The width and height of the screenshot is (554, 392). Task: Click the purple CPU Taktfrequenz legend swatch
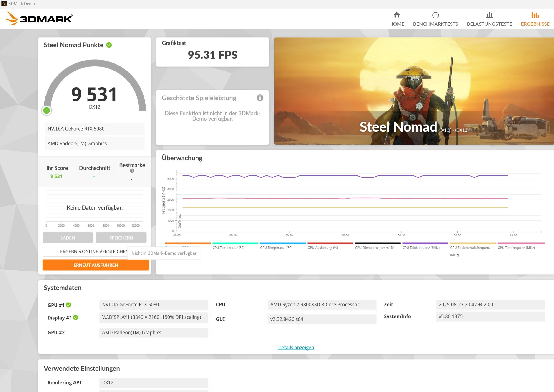tap(425, 243)
